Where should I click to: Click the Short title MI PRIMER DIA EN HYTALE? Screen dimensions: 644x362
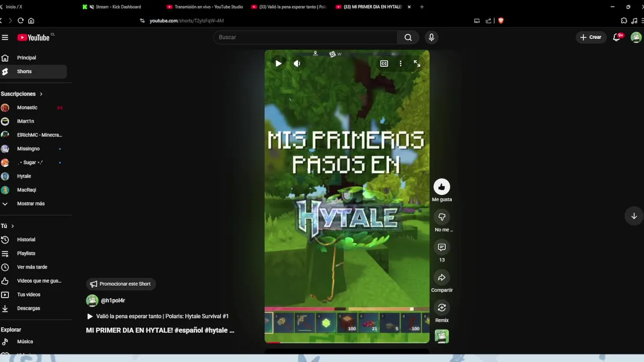pyautogui.click(x=160, y=330)
